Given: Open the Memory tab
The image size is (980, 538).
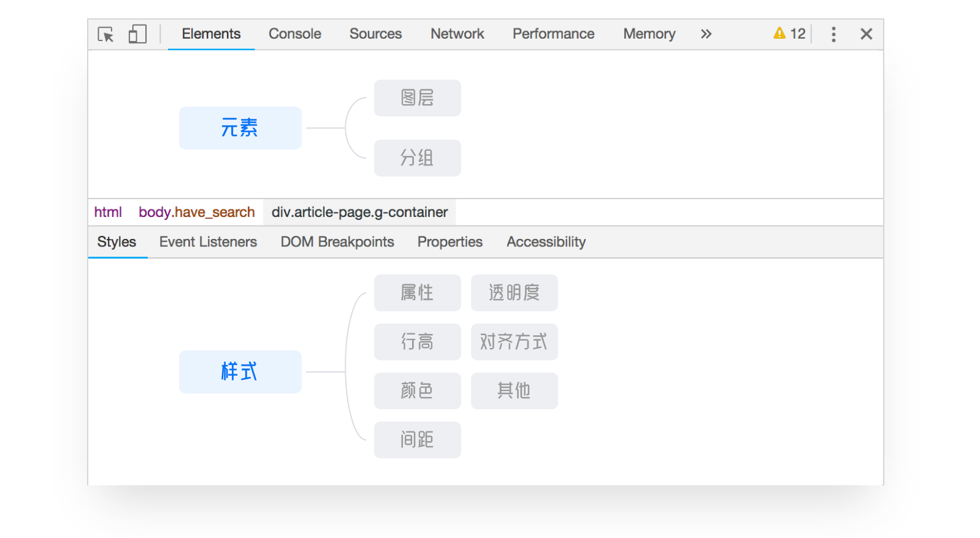Looking at the screenshot, I should [x=649, y=34].
